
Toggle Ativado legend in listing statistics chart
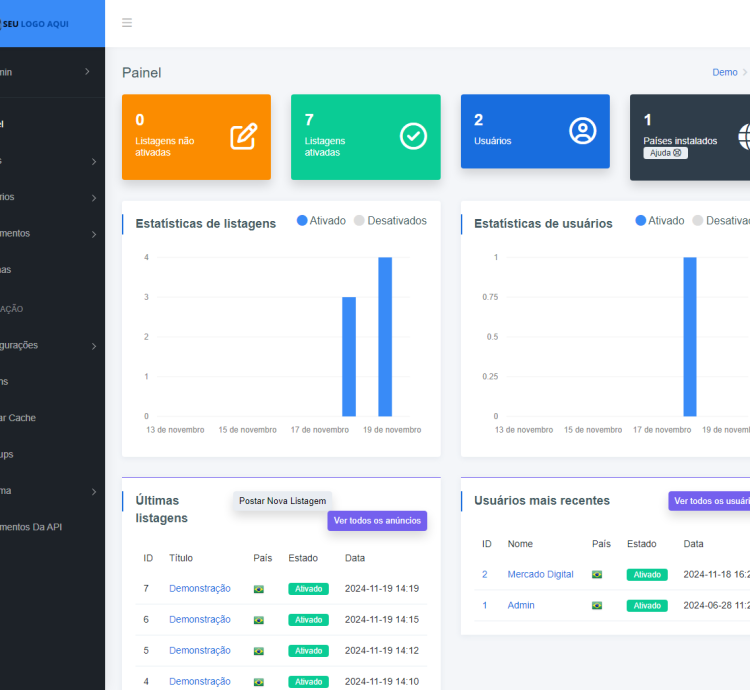click(x=321, y=221)
